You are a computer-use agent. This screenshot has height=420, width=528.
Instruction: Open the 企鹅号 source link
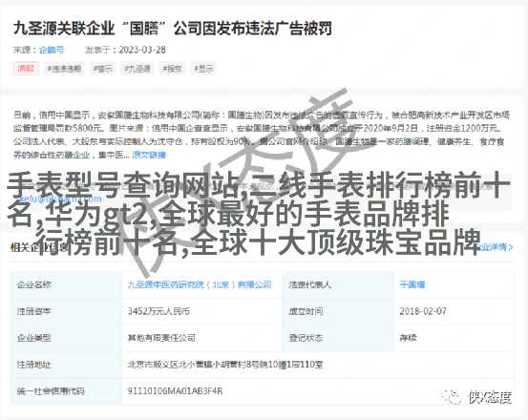click(x=52, y=50)
